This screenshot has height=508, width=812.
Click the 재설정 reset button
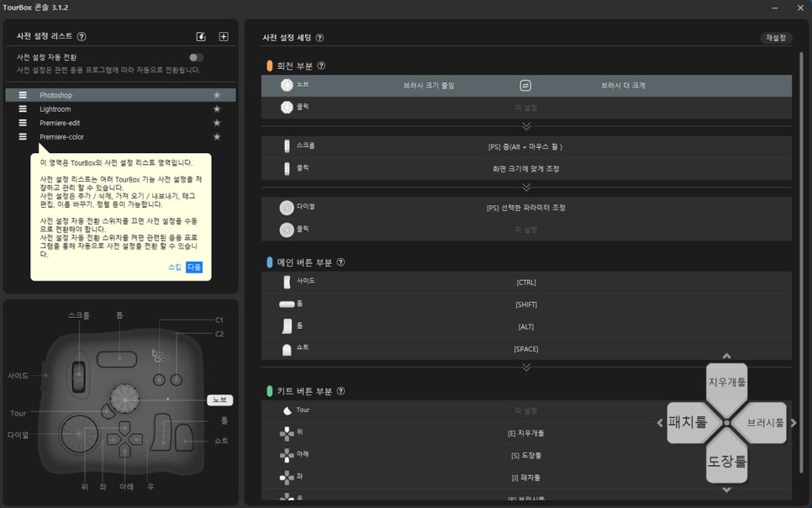[x=775, y=38]
